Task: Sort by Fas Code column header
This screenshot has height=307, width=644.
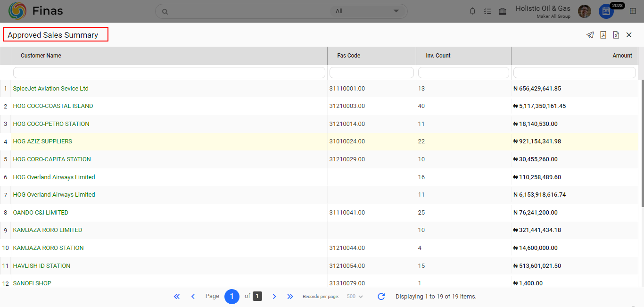Action: coord(349,56)
